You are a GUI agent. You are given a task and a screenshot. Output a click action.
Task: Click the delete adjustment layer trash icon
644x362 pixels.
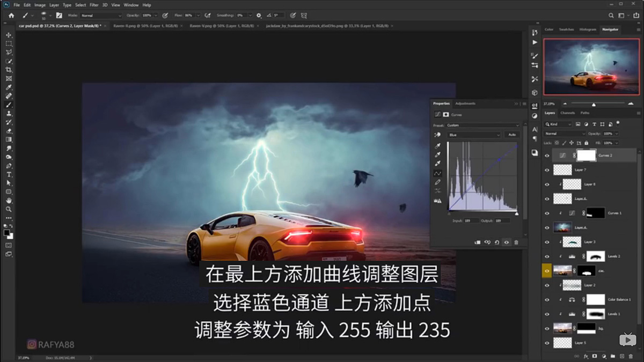coord(516,242)
